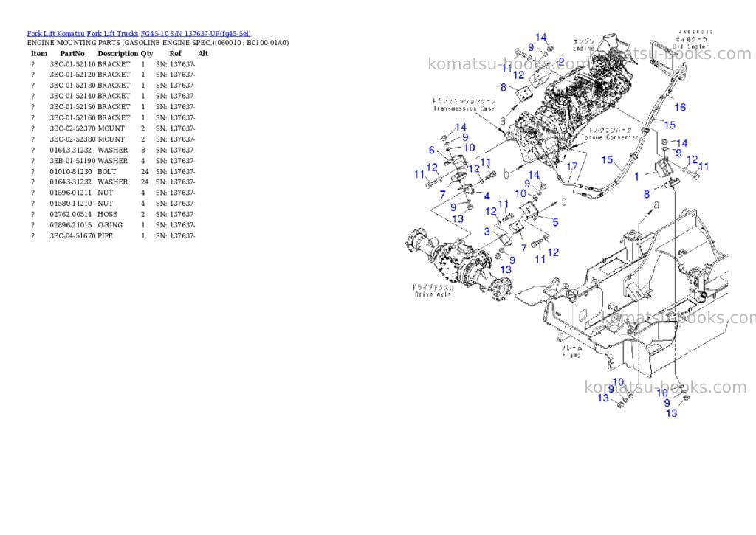Select part number 01580-11210
756x535 pixels.
pyautogui.click(x=70, y=204)
